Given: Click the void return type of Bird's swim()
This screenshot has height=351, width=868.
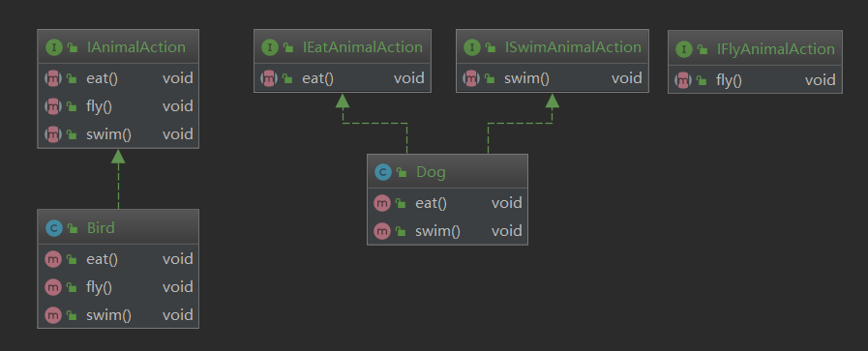Looking at the screenshot, I should tap(178, 315).
